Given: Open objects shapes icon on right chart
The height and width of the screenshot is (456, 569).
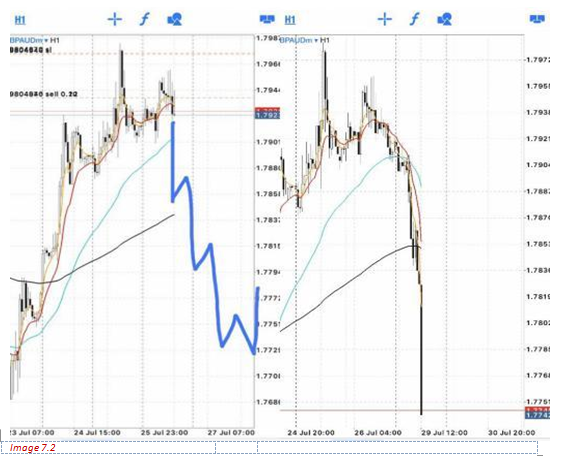Looking at the screenshot, I should pyautogui.click(x=445, y=19).
